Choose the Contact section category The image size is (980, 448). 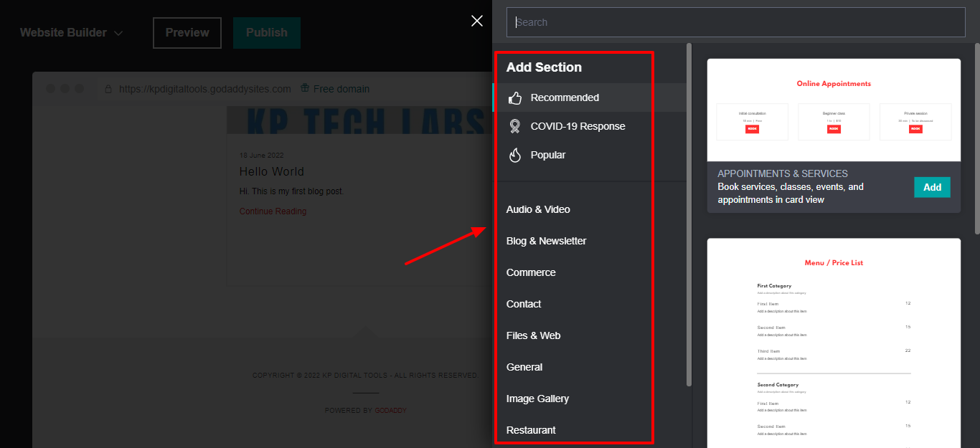(x=524, y=304)
